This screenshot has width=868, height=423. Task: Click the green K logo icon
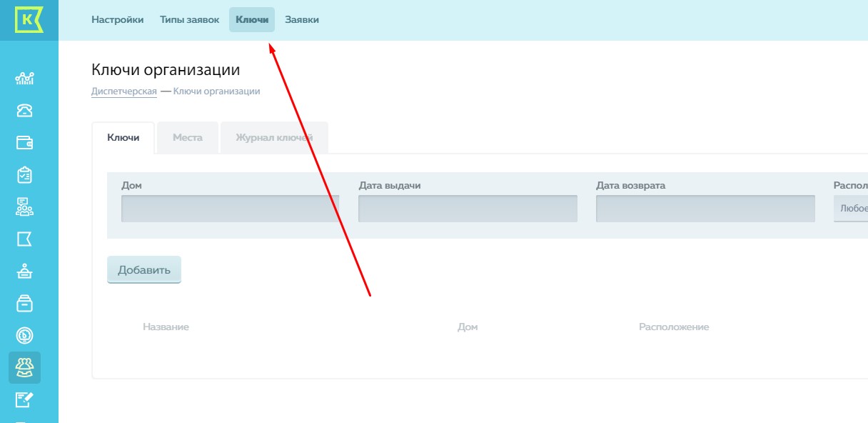click(29, 20)
